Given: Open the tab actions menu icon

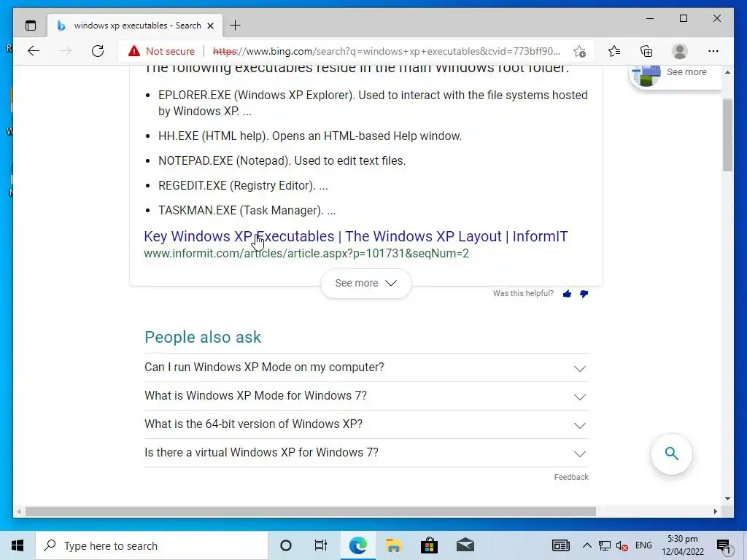Looking at the screenshot, I should point(31,26).
